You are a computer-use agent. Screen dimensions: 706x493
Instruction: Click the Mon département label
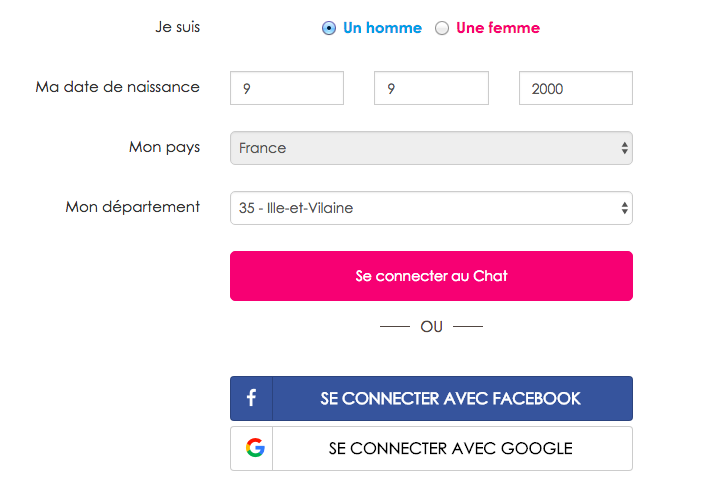(132, 207)
